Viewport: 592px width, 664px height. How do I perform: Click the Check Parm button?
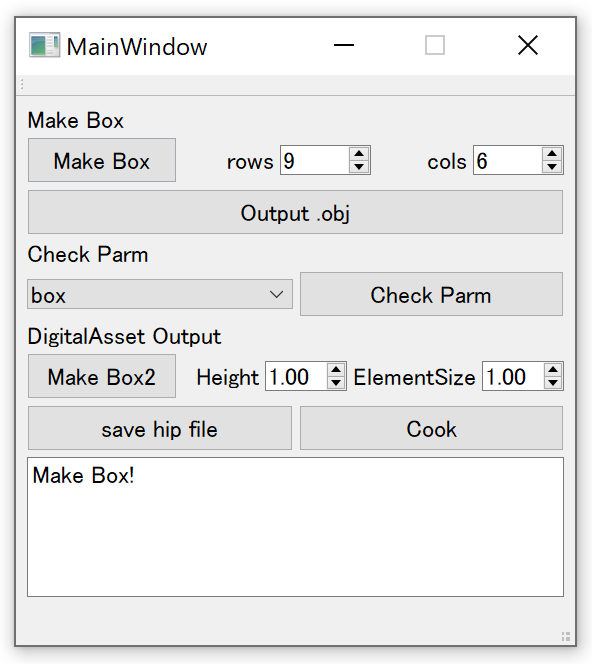(x=431, y=294)
